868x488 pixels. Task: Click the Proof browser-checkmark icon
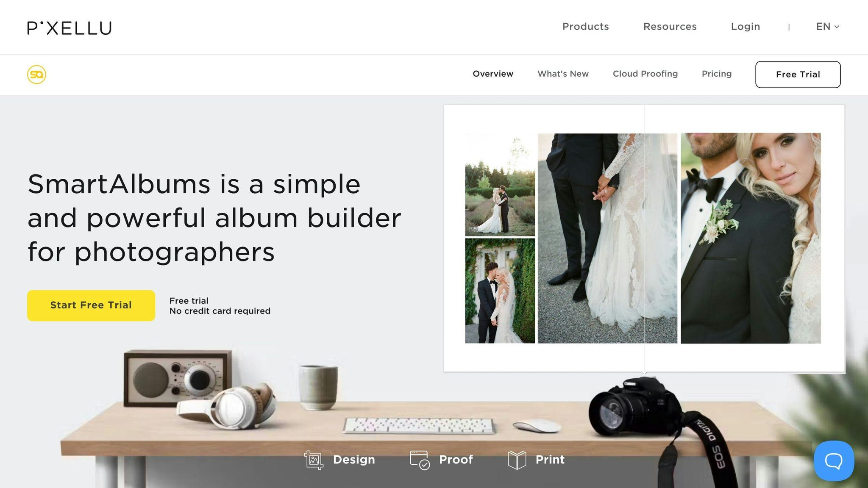(420, 460)
